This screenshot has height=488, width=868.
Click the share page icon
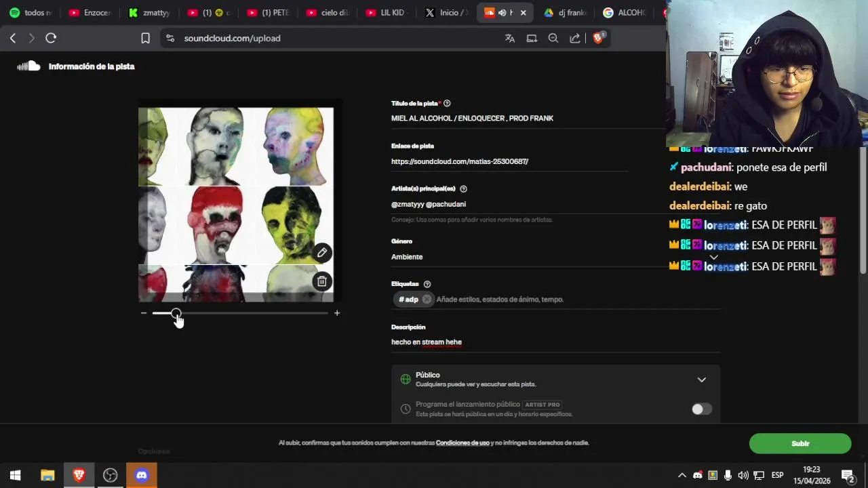point(575,39)
